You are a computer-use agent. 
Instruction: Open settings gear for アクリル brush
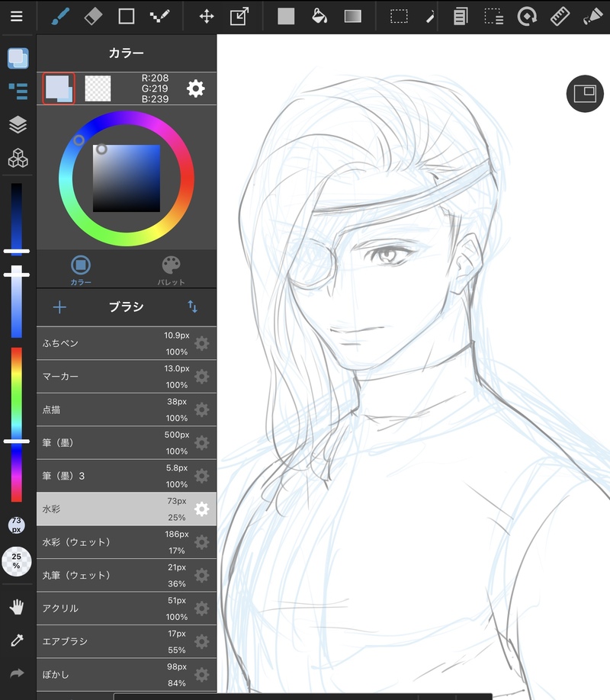coord(202,608)
